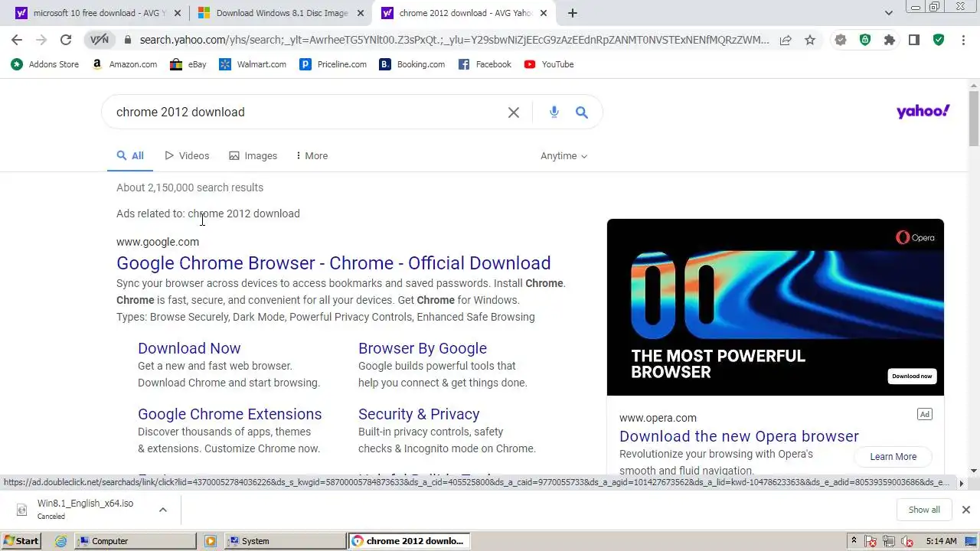Image resolution: width=980 pixels, height=551 pixels.
Task: Launch Internet Explorer from the taskbar
Action: [60, 541]
